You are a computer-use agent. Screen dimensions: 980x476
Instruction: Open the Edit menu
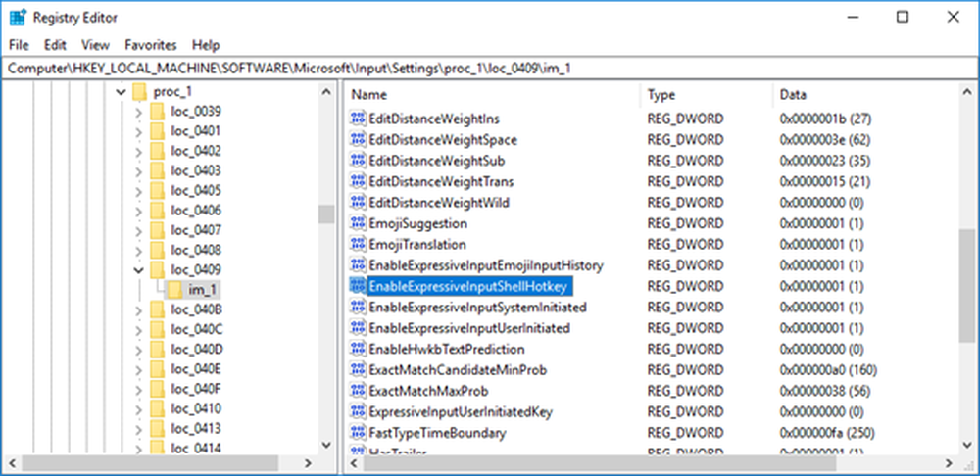55,45
